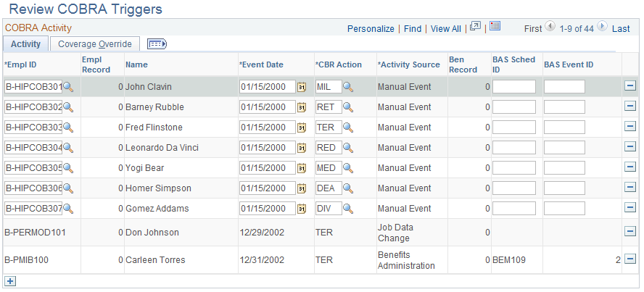This screenshot has height=292, width=644.
Task: Click BAS Sched ID field for John Clavin
Action: [513, 87]
